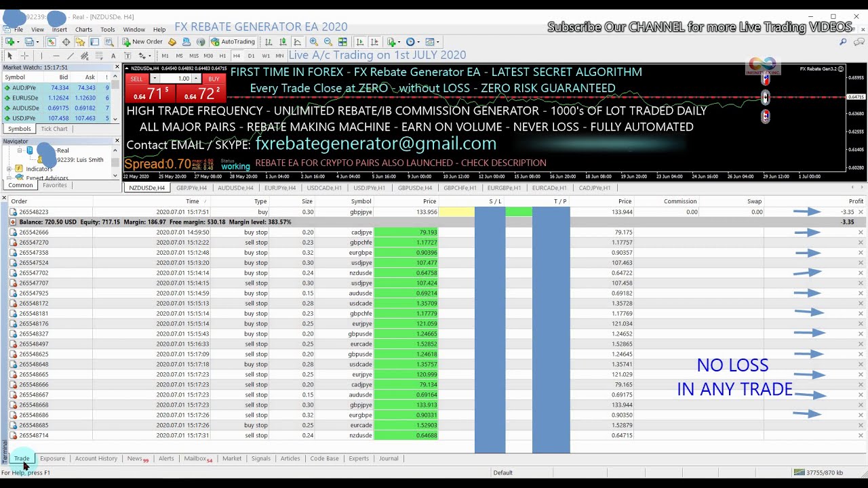Image resolution: width=868 pixels, height=488 pixels.
Task: Open the Tools menu
Action: [x=108, y=30]
